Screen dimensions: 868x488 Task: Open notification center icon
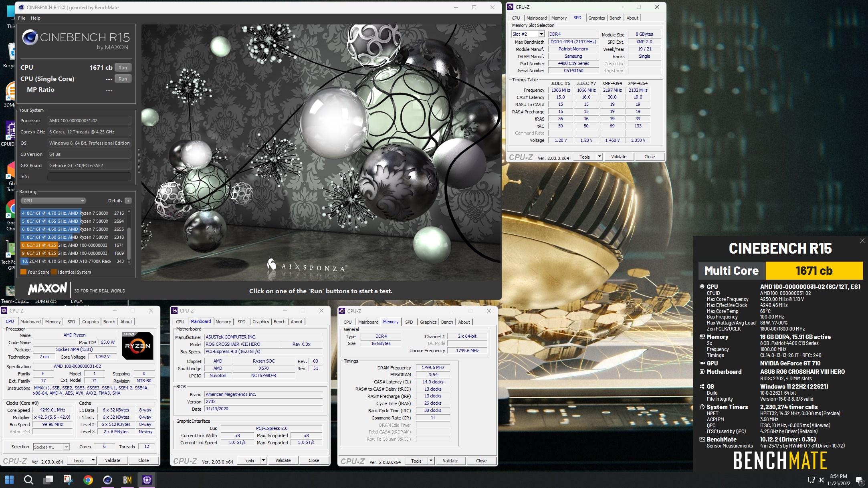coord(859,480)
